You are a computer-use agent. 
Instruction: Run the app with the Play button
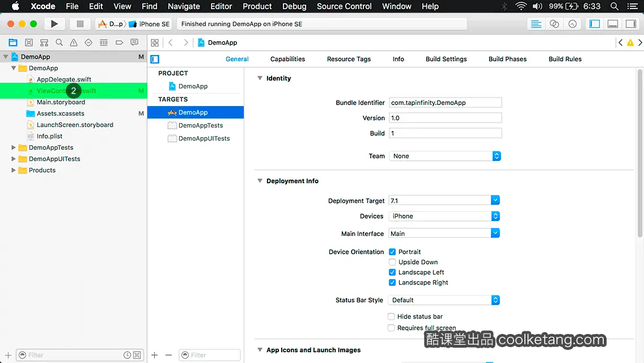click(x=54, y=24)
